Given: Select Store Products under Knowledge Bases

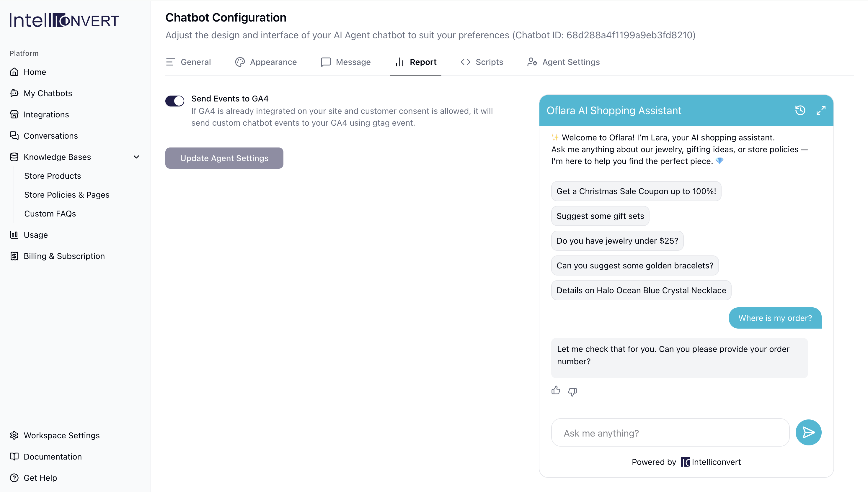Looking at the screenshot, I should (x=53, y=176).
